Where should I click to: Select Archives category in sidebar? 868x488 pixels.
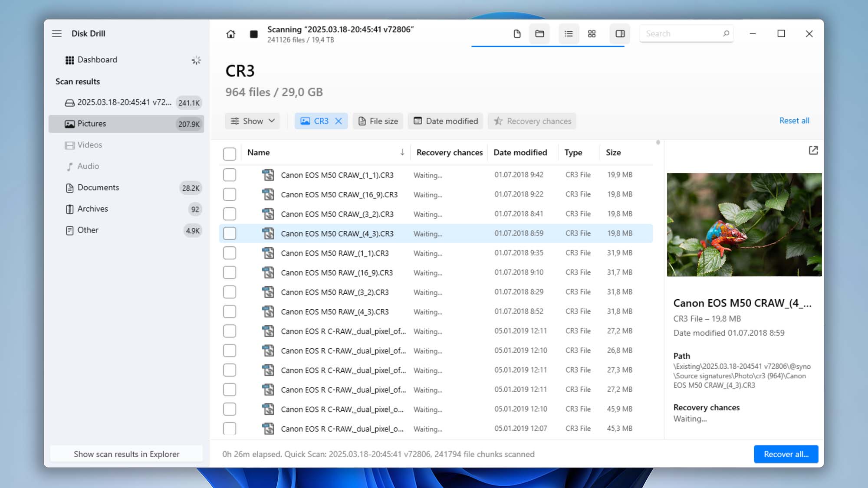[x=126, y=209]
